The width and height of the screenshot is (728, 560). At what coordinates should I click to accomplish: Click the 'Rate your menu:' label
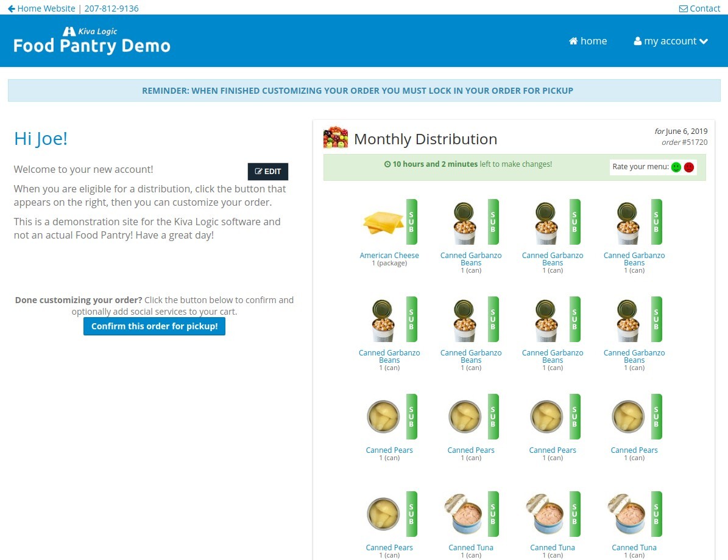(x=640, y=167)
